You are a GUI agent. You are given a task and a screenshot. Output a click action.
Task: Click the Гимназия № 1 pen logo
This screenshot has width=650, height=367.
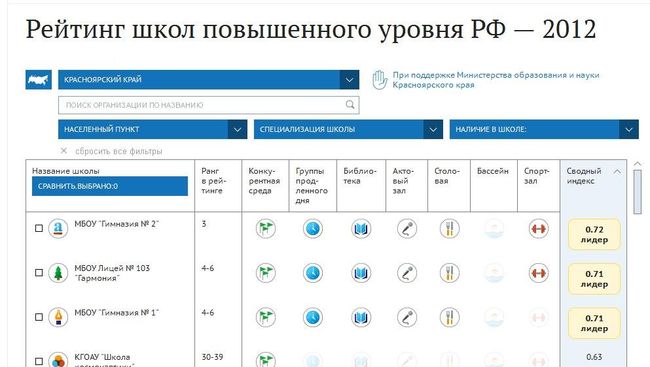point(58,317)
